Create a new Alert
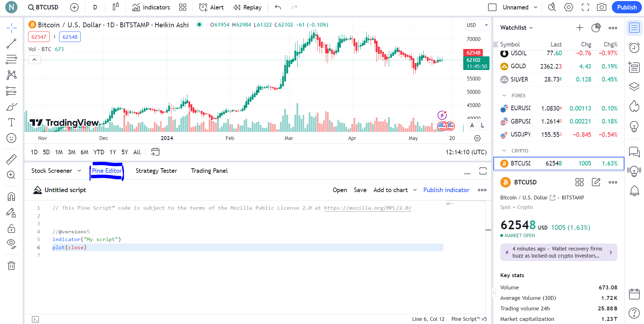This screenshot has height=324, width=644. [x=211, y=7]
